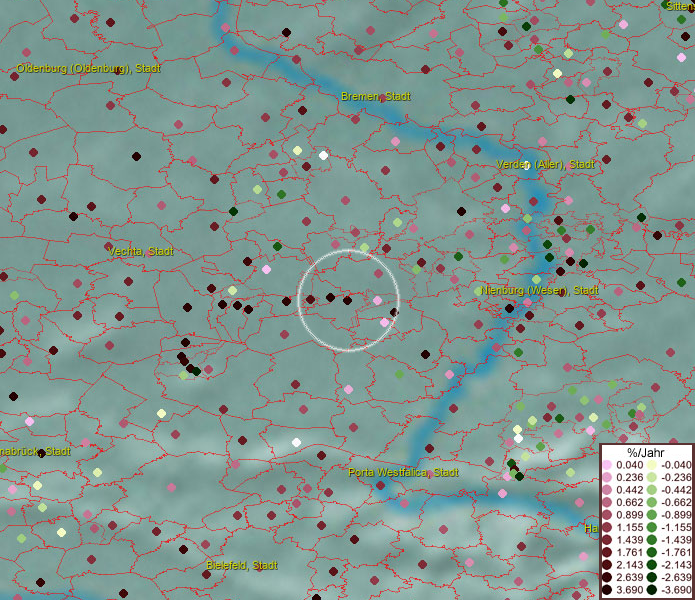Click the Vechta, Stadt city label
The height and width of the screenshot is (600, 695).
click(x=140, y=252)
